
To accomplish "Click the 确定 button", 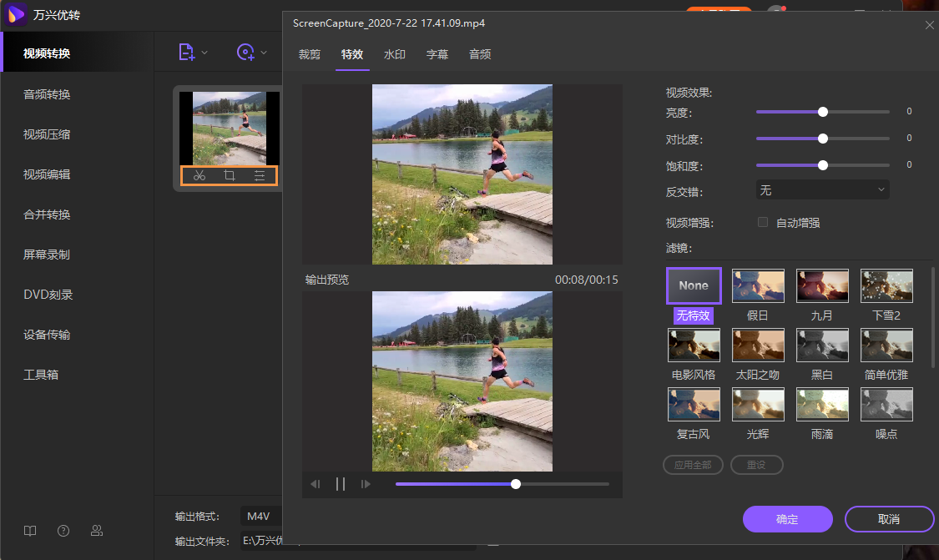I will tap(787, 519).
